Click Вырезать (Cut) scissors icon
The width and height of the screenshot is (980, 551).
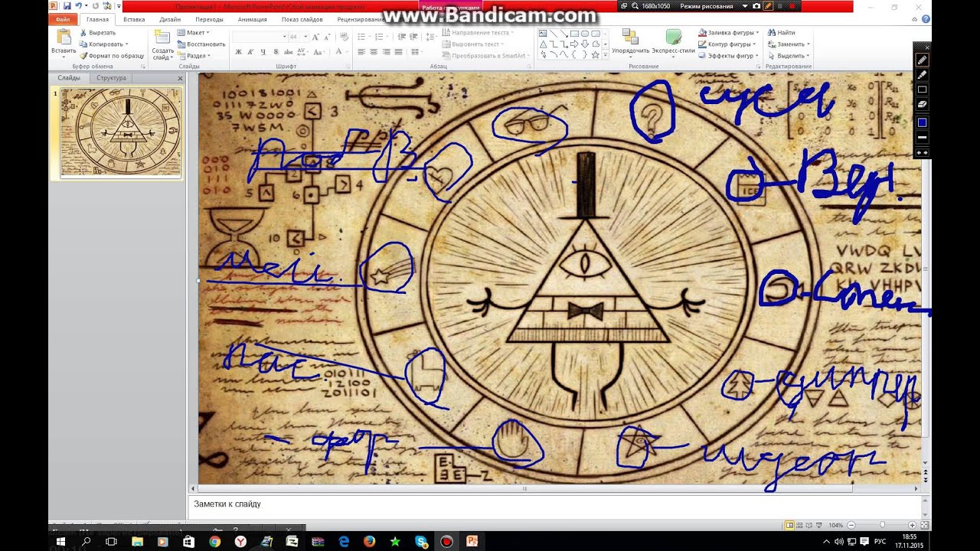coord(83,33)
